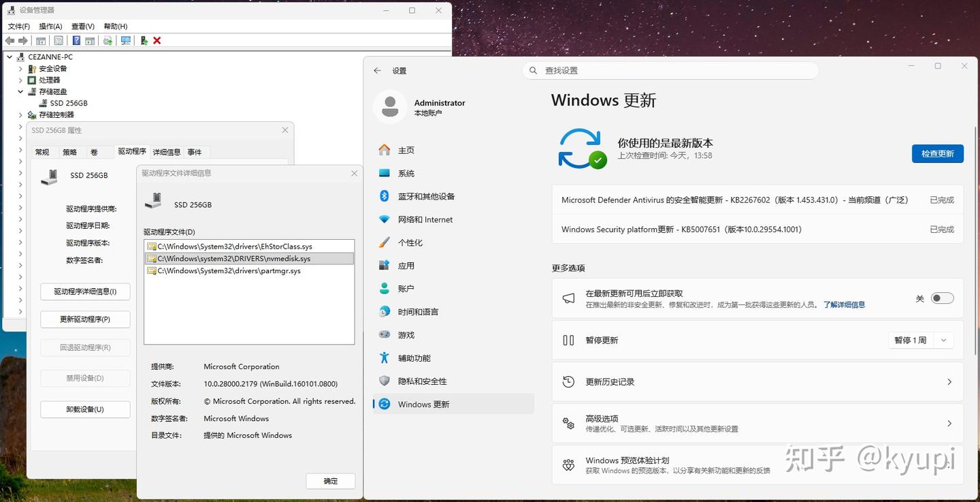980x502 pixels.
Task: Open 高级选项 via its chevron
Action: click(949, 424)
